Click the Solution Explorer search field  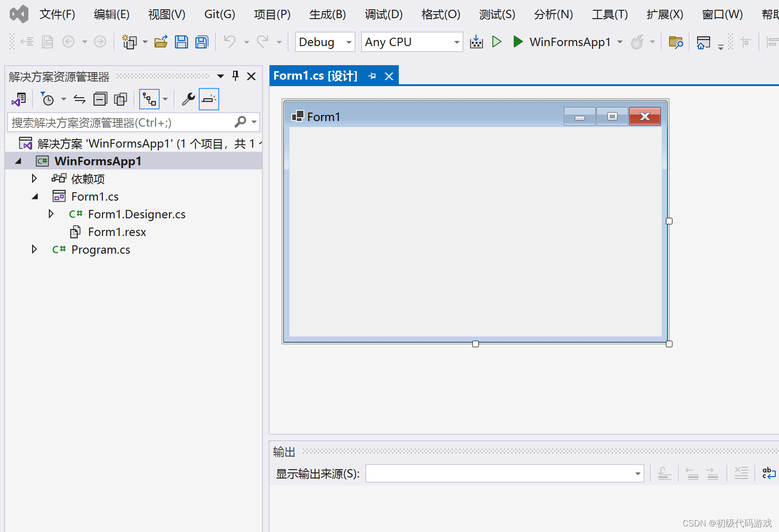click(122, 123)
